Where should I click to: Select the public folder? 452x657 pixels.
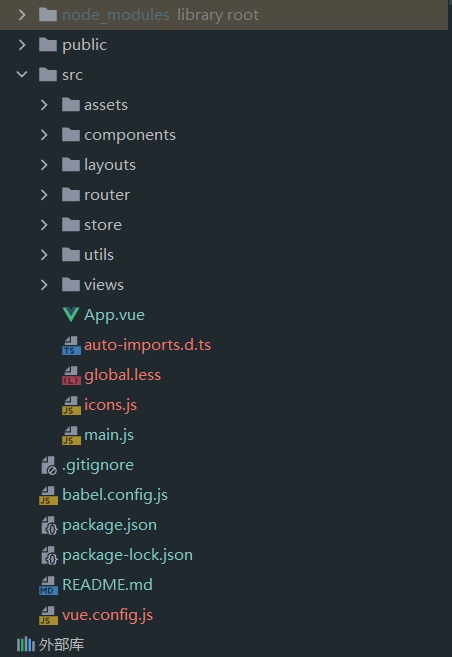85,45
